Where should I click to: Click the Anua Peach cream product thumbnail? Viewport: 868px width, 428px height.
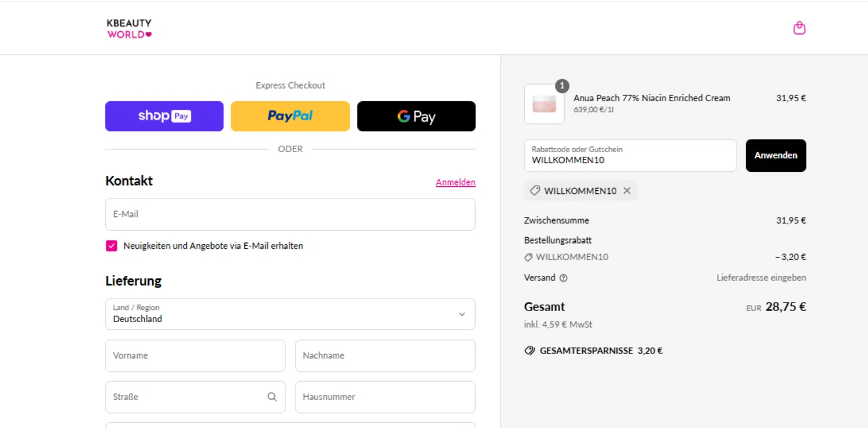[x=544, y=104]
